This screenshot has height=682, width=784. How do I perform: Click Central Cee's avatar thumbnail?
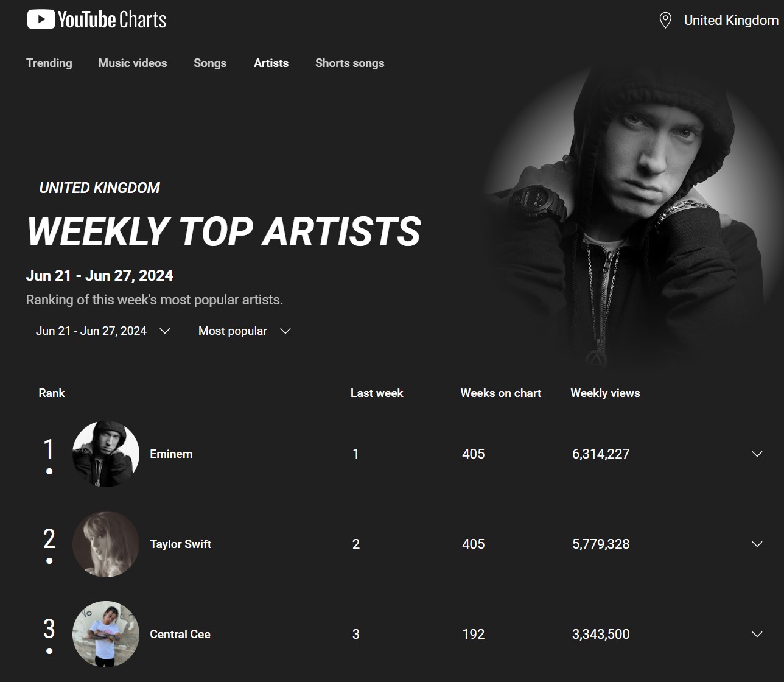coord(106,634)
